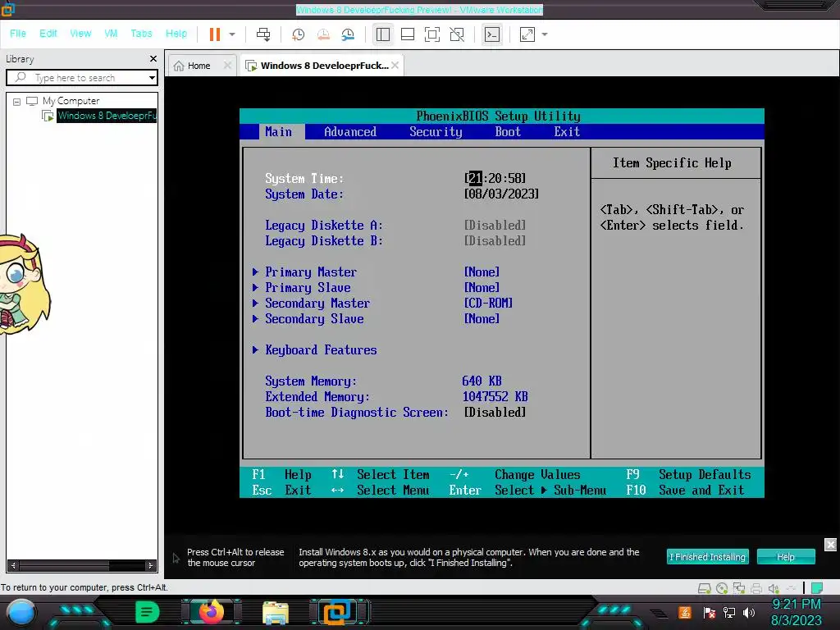Click the library horizontal scrollbar thumb

pyautogui.click(x=64, y=565)
